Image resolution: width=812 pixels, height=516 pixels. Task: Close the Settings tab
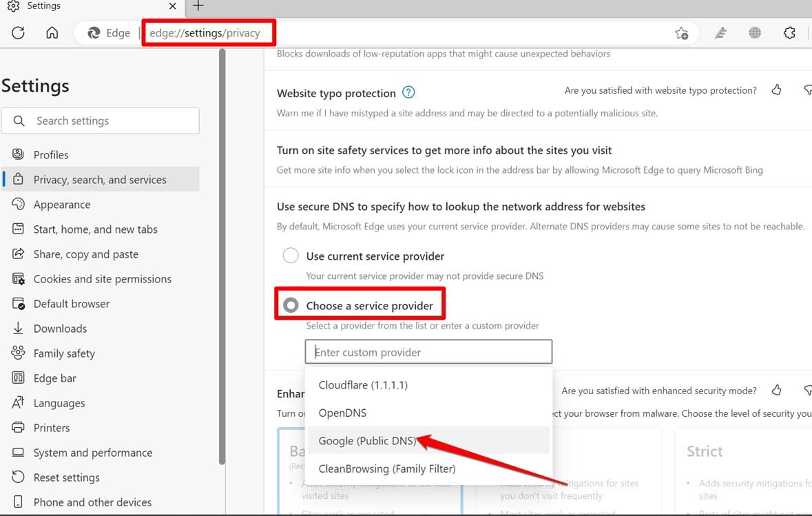coord(172,6)
